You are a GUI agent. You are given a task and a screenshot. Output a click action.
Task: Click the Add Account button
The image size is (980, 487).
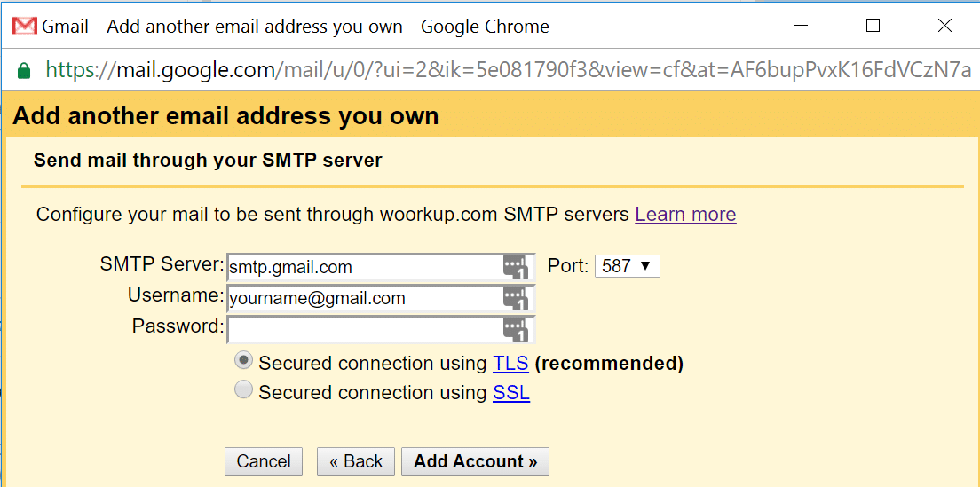click(x=475, y=461)
